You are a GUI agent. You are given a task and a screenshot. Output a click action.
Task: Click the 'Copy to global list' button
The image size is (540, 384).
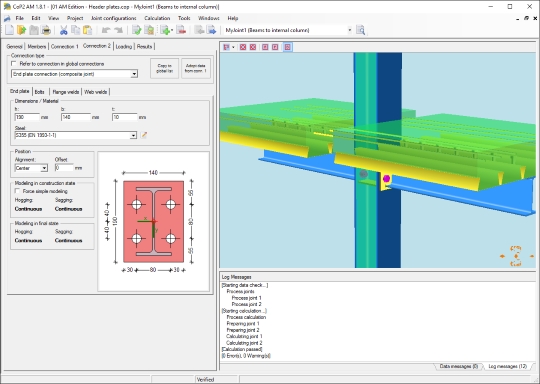point(165,68)
